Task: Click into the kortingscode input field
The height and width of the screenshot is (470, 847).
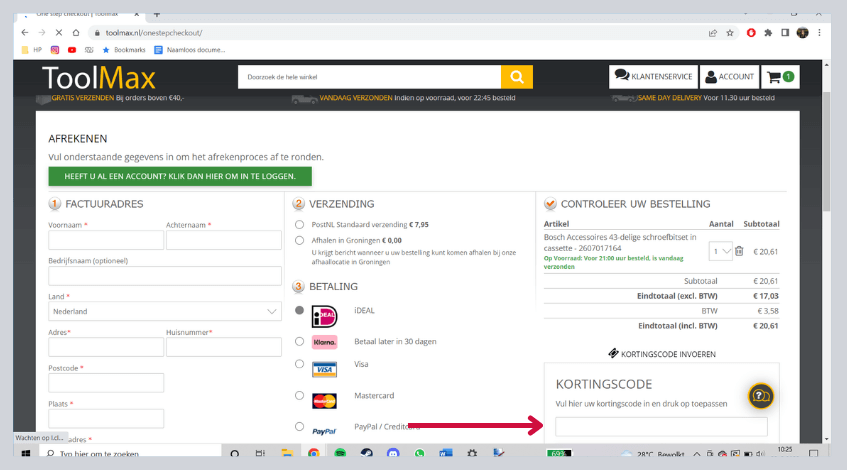Action: click(661, 427)
